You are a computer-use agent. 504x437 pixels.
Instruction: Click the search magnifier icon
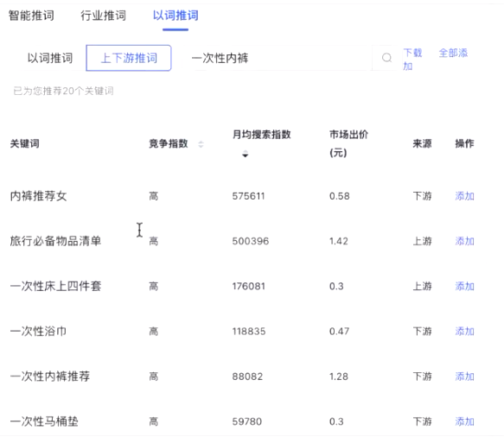click(x=386, y=58)
